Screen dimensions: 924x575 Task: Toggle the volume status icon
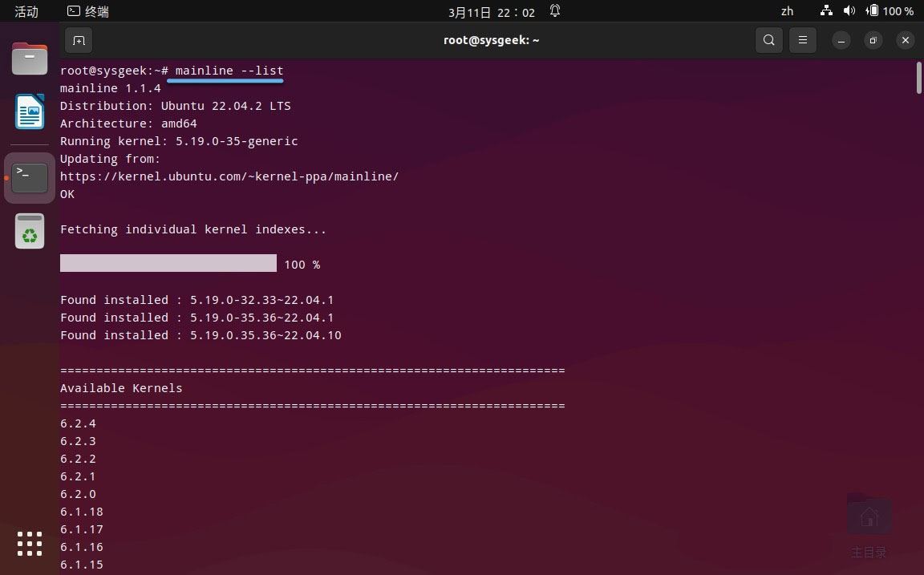[x=850, y=11]
